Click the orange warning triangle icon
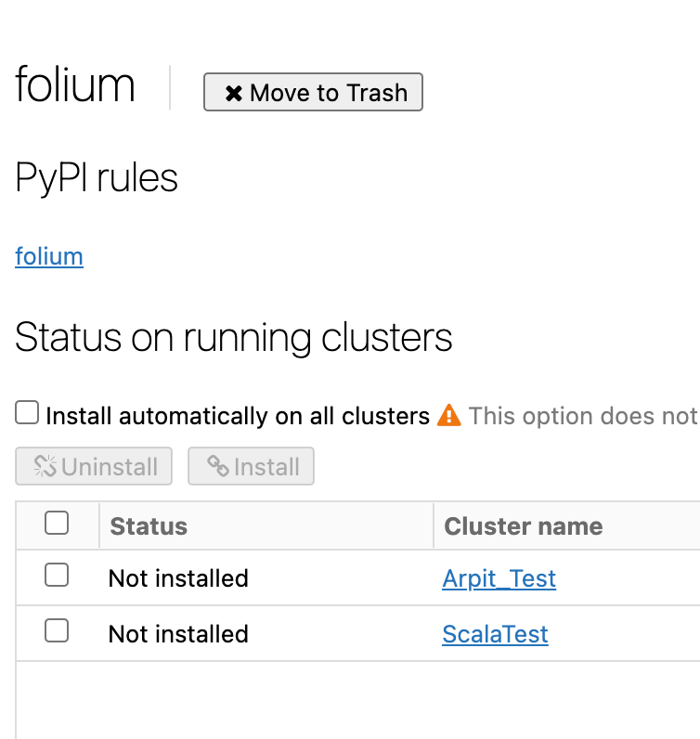 tap(449, 415)
